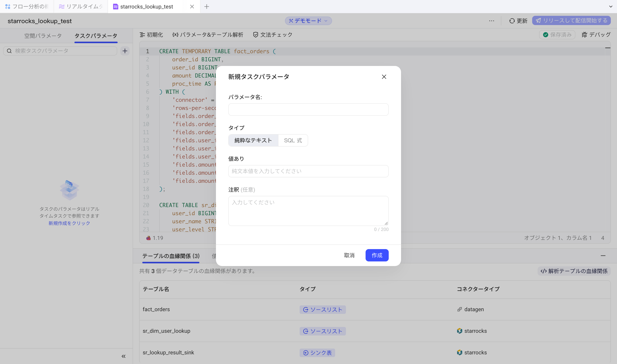Viewport: 617px width, 364px height.
Task: Switch to フロー分析 tab
Action: 27,7
